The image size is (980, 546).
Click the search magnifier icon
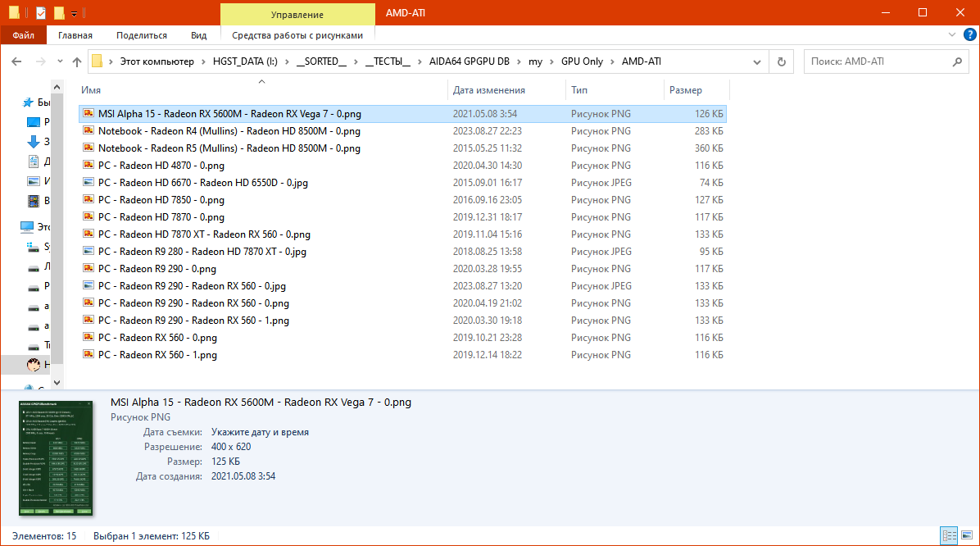point(958,61)
